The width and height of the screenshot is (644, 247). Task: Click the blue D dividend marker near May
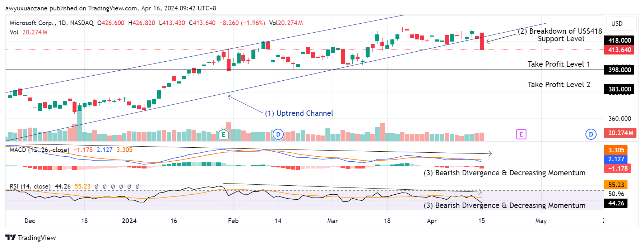[x=591, y=134]
